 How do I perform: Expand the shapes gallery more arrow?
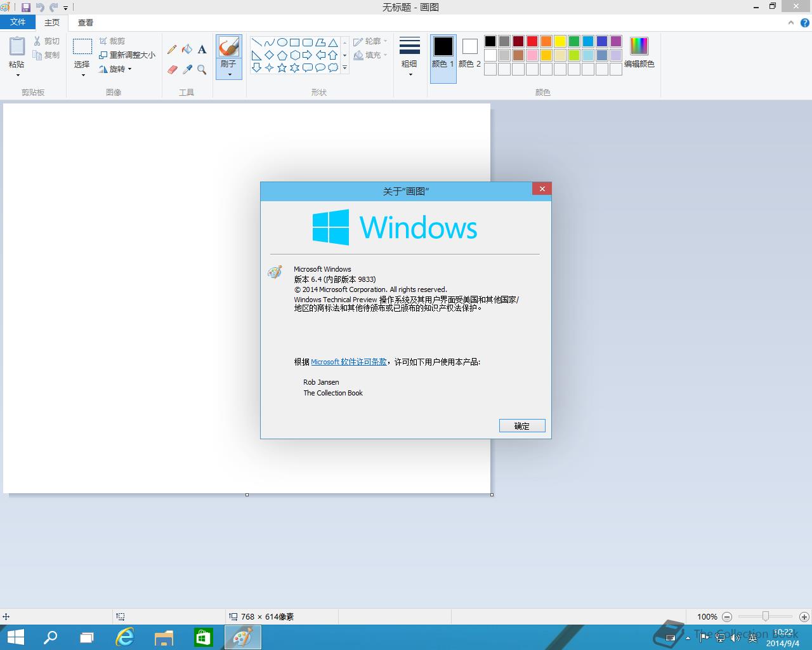345,67
